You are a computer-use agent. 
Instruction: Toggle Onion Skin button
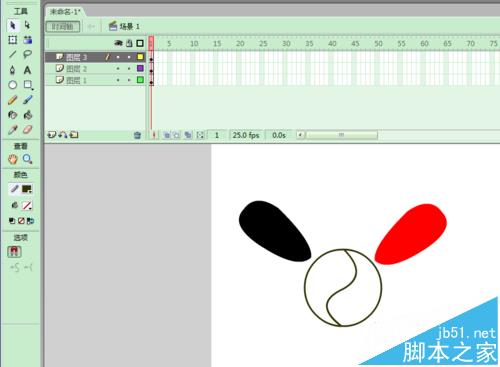167,135
